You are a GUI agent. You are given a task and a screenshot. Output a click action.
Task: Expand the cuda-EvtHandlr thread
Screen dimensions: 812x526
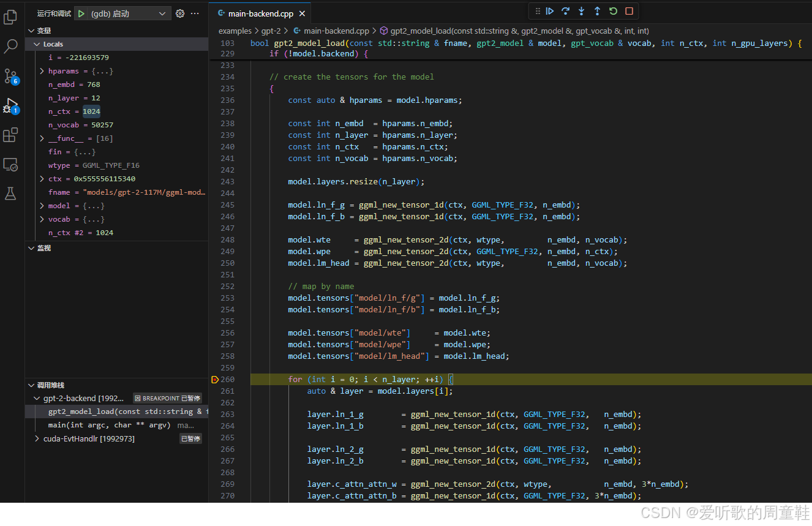(x=37, y=438)
